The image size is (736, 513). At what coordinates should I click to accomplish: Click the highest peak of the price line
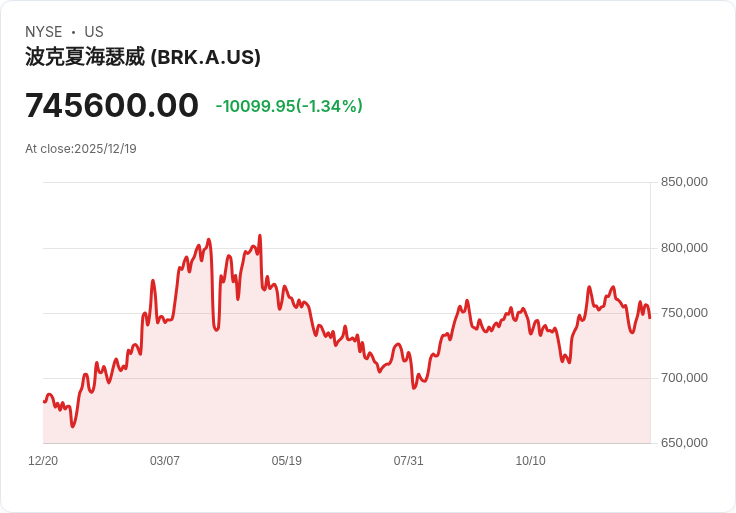point(260,236)
